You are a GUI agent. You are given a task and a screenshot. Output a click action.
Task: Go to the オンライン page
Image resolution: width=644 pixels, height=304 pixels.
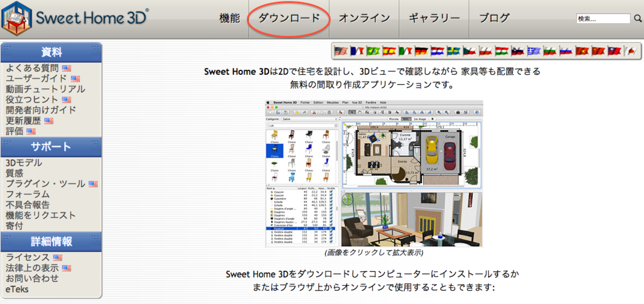coord(364,18)
